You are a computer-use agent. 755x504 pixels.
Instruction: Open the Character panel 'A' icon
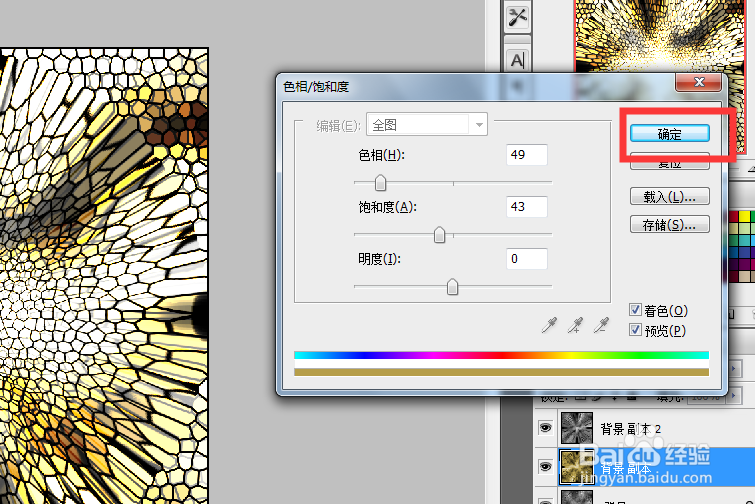[x=517, y=61]
